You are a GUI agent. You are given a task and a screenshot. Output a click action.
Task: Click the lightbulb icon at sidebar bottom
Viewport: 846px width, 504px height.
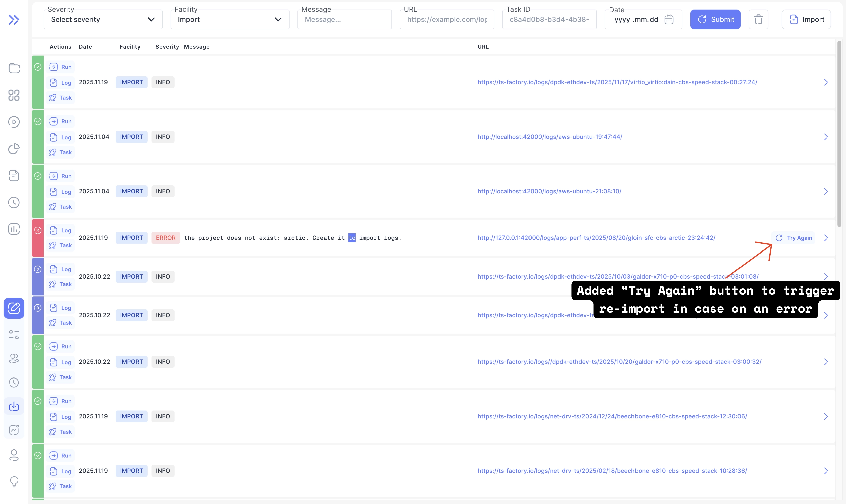[14, 481]
